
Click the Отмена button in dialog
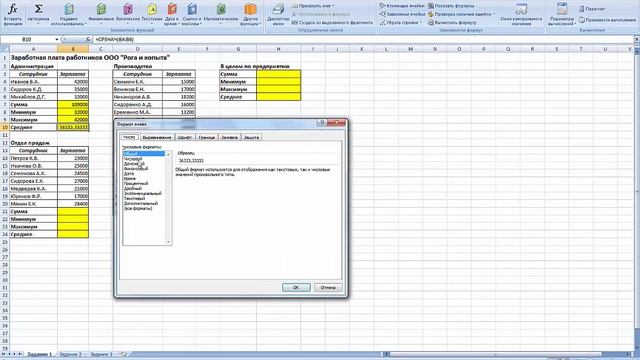coord(328,287)
